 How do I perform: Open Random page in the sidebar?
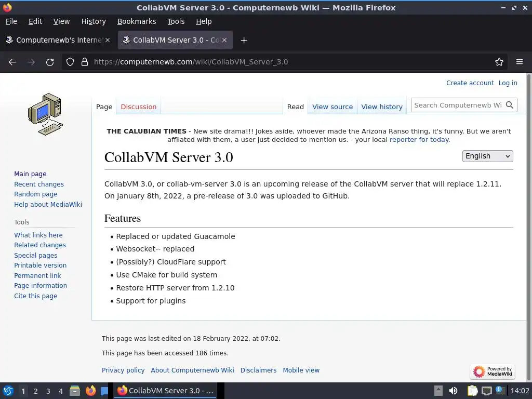[36, 194]
